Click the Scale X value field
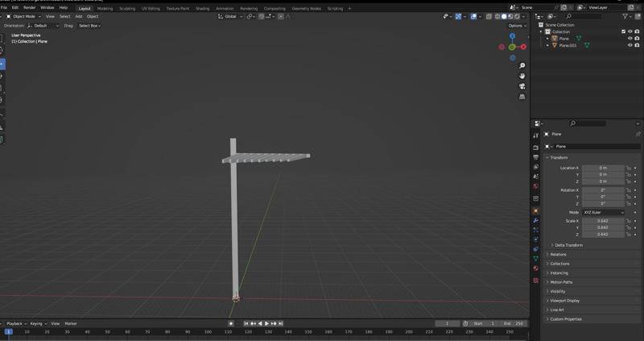Screen dimensions: 644x341 (603, 221)
